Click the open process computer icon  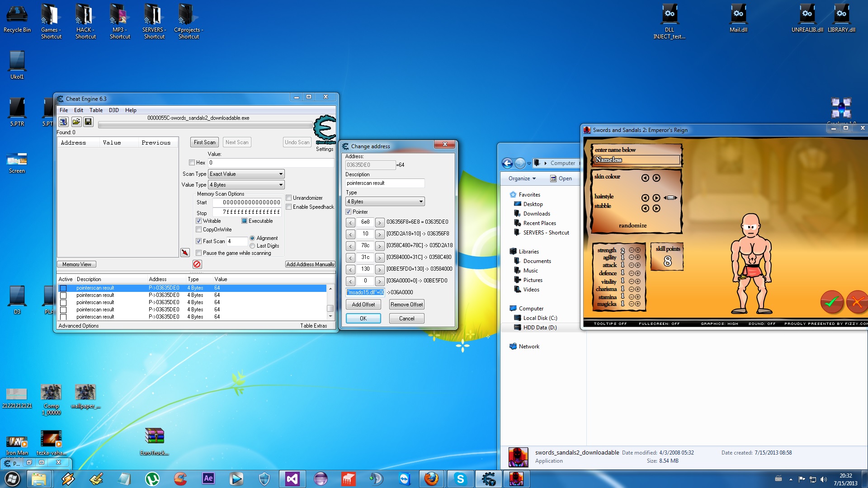pos(63,122)
